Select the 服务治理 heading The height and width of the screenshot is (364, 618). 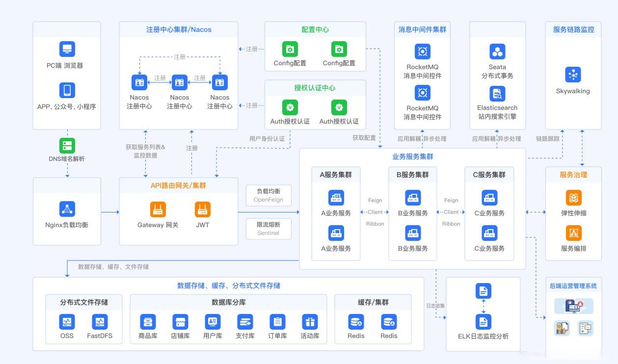click(x=573, y=175)
